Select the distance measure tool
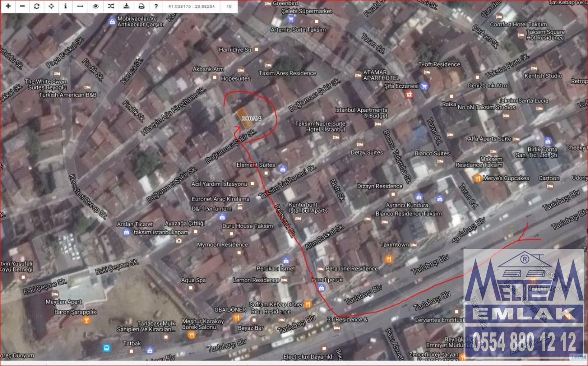The image size is (588, 366). tap(80, 6)
